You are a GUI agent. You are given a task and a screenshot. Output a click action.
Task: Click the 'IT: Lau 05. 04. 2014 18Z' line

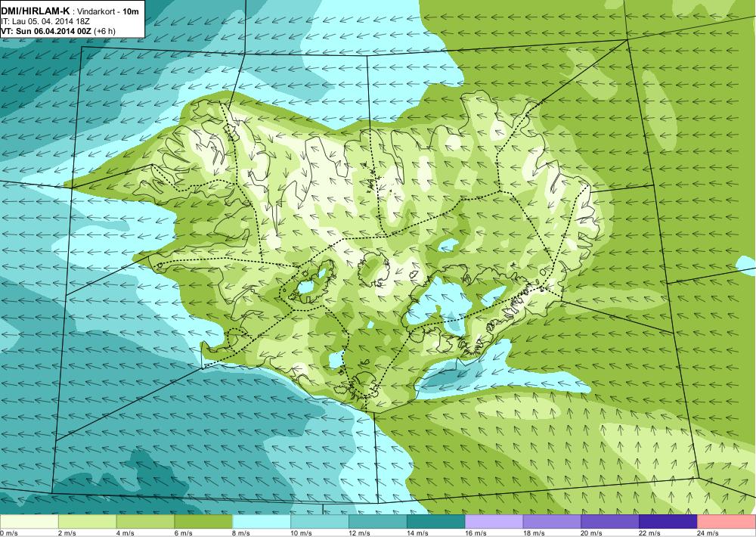pos(45,21)
